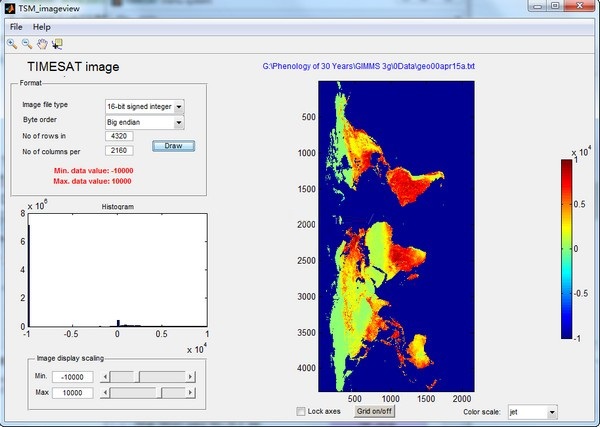Open the Color scale dropdown
This screenshot has width=600, height=427.
(x=531, y=411)
